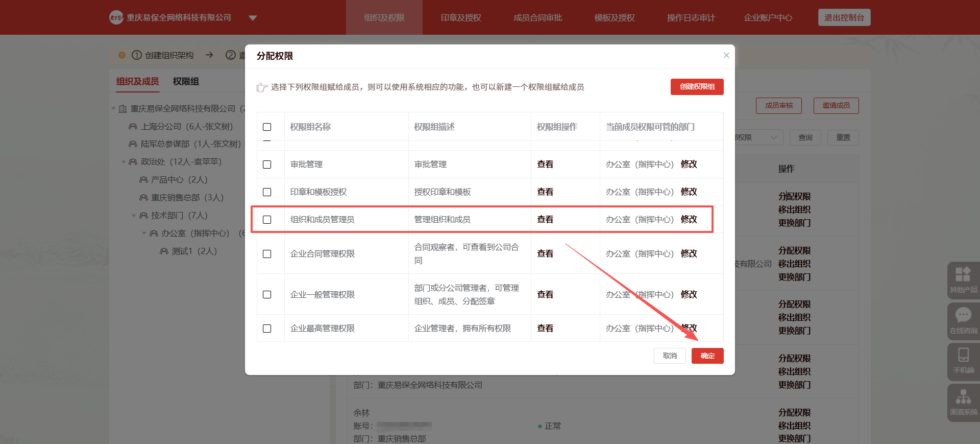Click the 手机端 phone icon

(963, 356)
